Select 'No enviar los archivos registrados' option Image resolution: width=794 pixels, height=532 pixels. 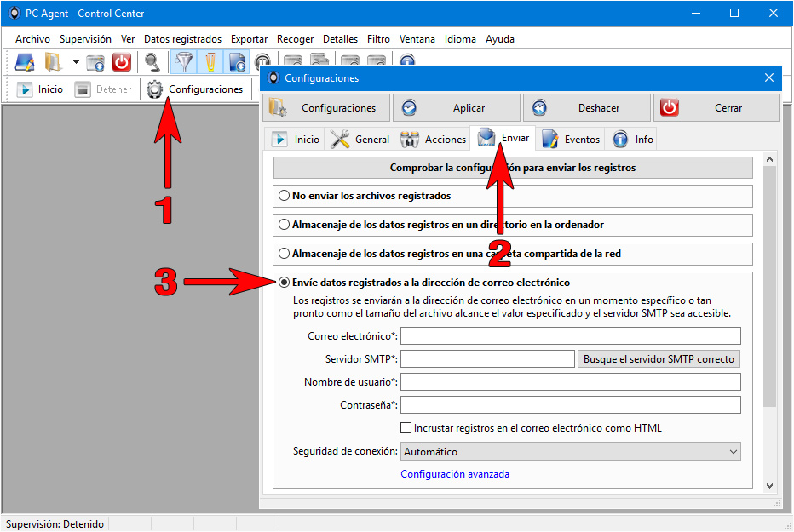(284, 196)
